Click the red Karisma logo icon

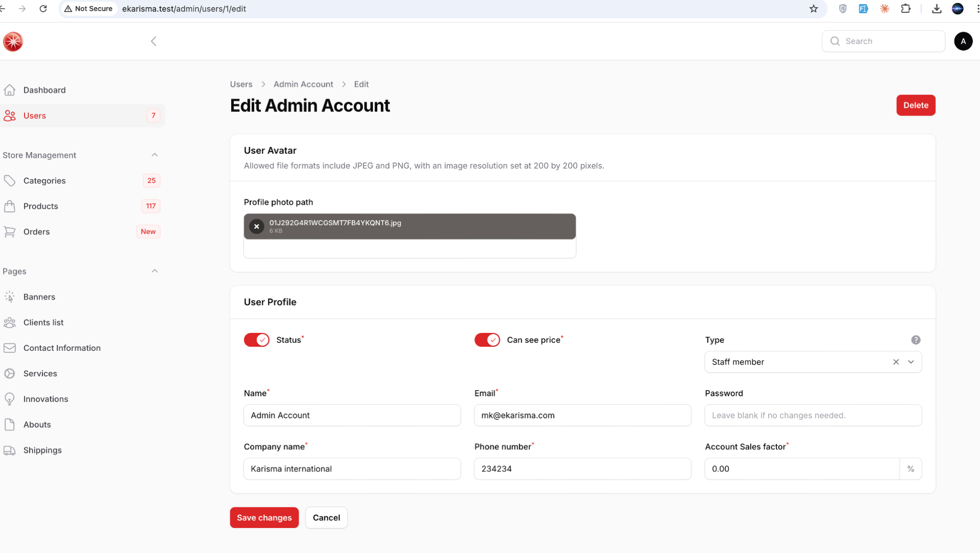[x=13, y=41]
